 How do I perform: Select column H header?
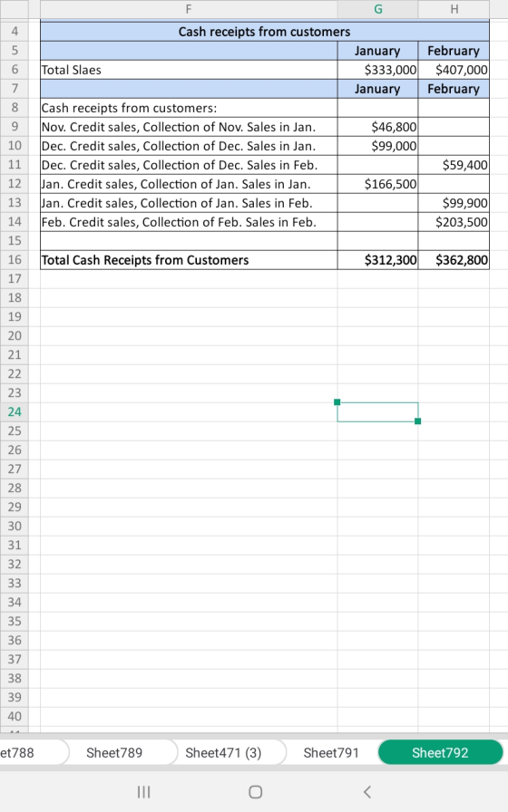pyautogui.click(x=454, y=9)
